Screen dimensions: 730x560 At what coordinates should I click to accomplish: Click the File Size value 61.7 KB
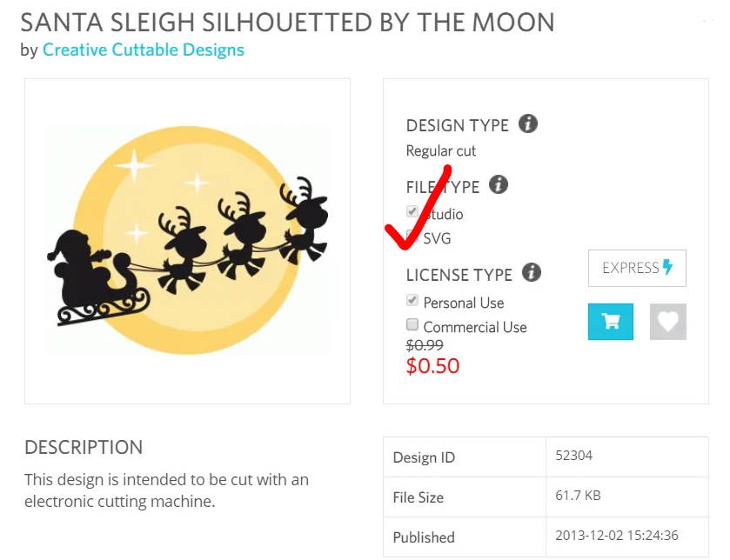[x=578, y=496]
